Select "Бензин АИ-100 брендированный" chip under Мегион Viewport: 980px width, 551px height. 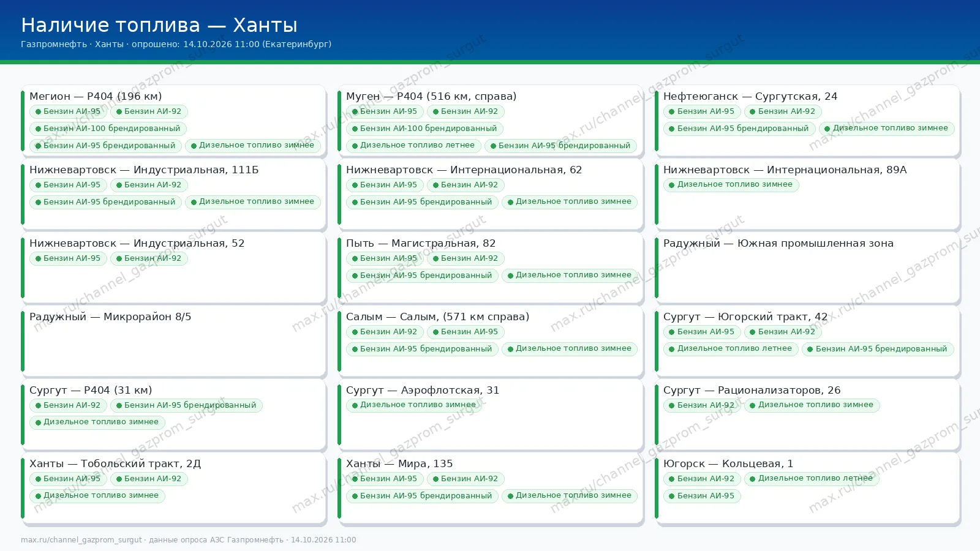point(108,129)
